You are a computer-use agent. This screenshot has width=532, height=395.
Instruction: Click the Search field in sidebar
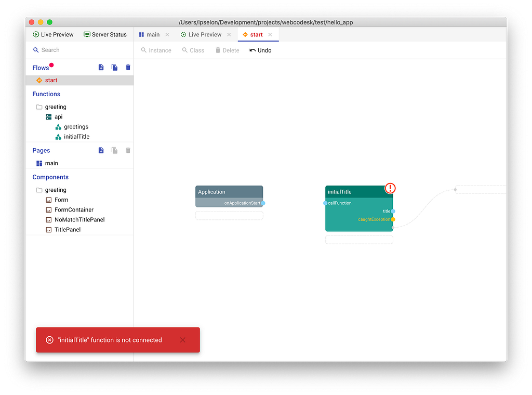pyautogui.click(x=79, y=50)
